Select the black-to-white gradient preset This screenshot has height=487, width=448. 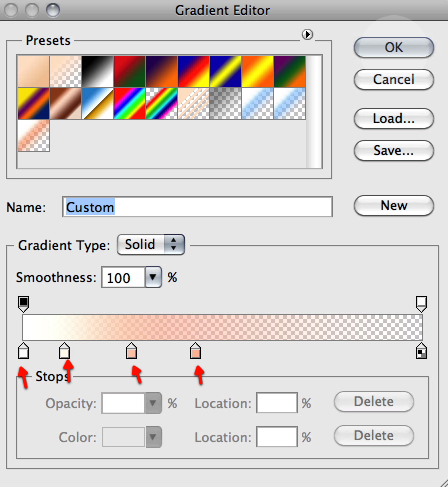pos(97,71)
